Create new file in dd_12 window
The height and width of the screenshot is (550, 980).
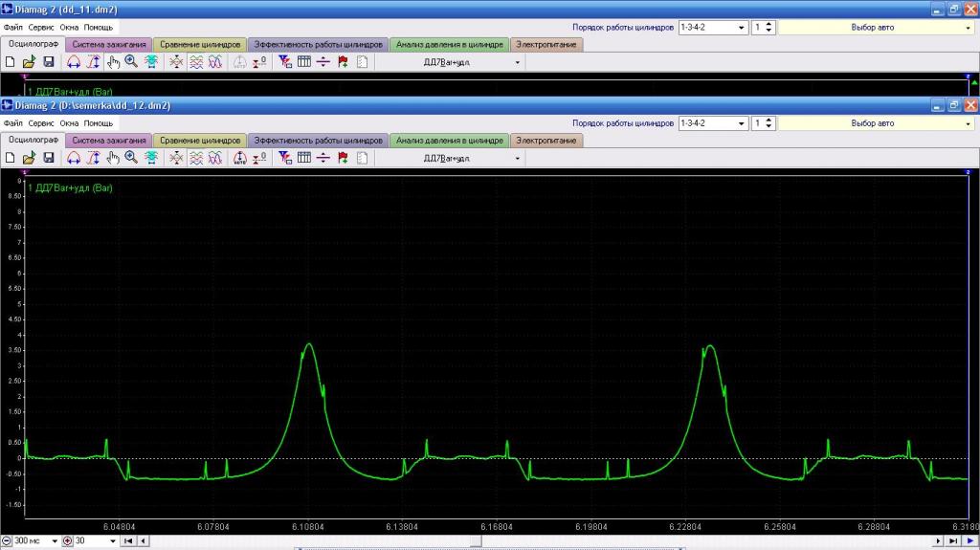click(10, 158)
